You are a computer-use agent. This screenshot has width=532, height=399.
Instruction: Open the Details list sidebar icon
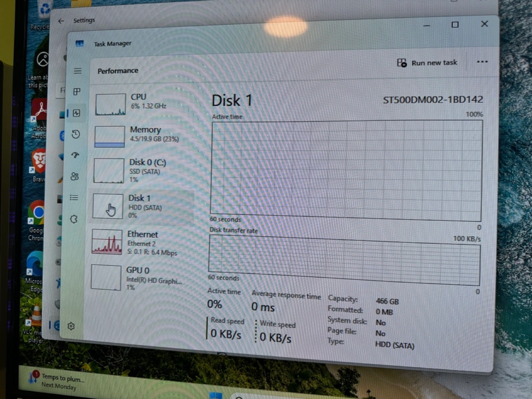click(x=74, y=197)
